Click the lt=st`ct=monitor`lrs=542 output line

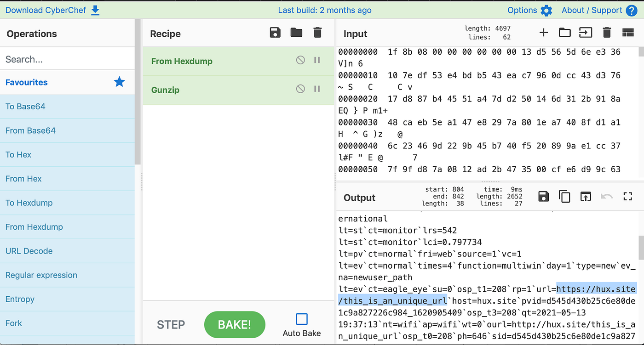point(397,230)
